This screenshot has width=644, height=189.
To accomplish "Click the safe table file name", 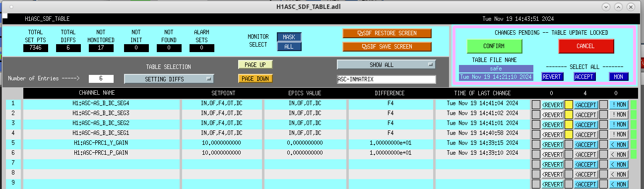I will (x=496, y=68).
